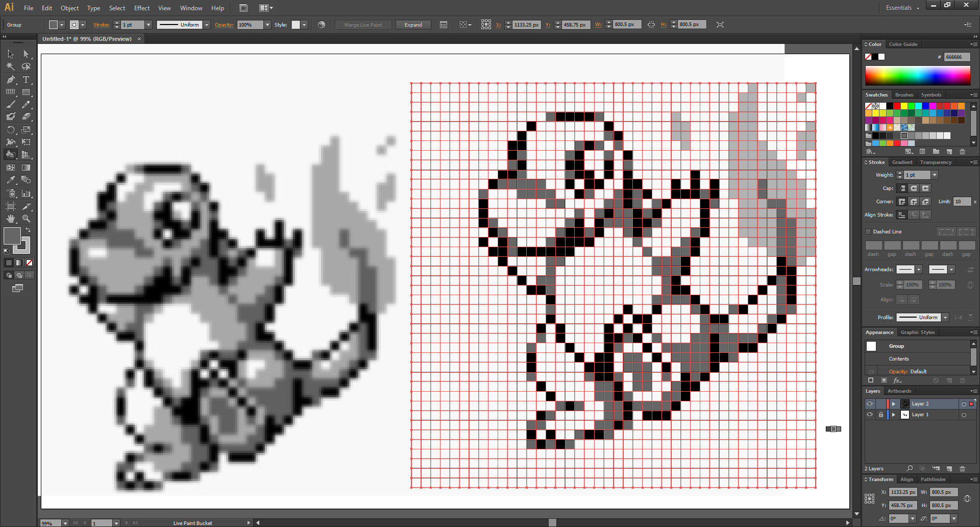Open first Arrowheads start dropdown

click(919, 270)
